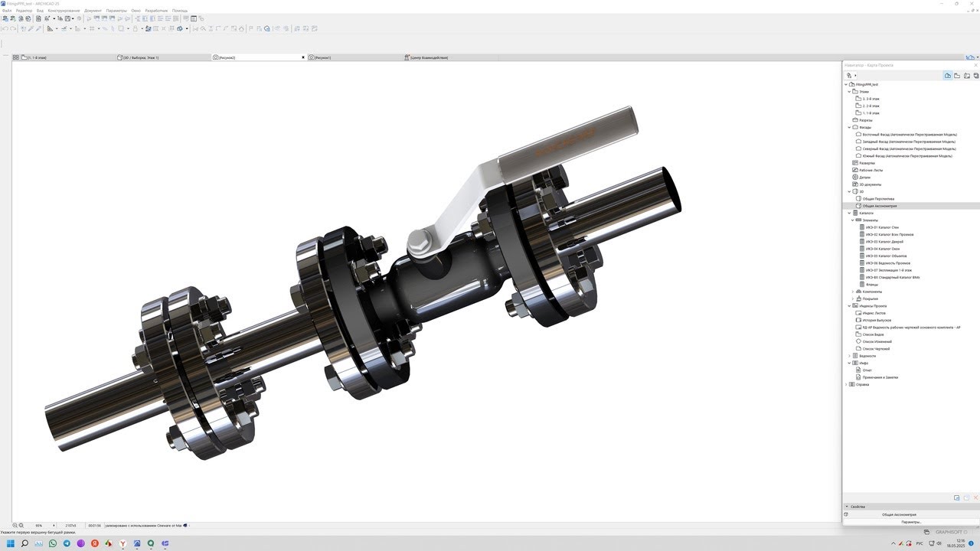Expand the Справка tree node
Viewport: 980px width, 551px height.
pos(846,384)
